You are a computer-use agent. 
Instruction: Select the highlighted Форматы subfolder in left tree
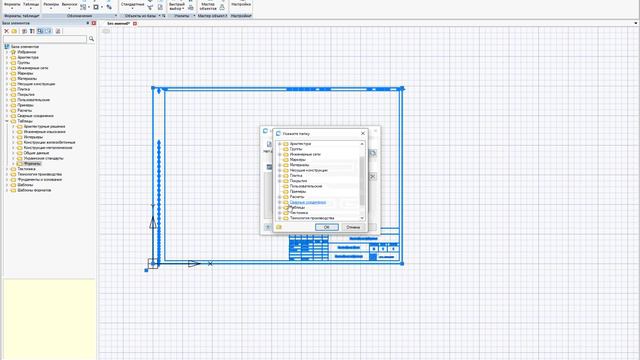(x=32, y=164)
